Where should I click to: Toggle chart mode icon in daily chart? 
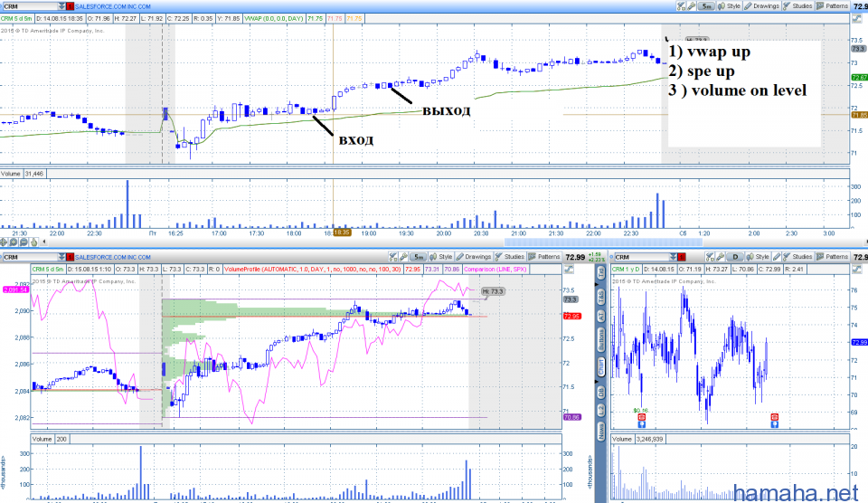point(858,270)
